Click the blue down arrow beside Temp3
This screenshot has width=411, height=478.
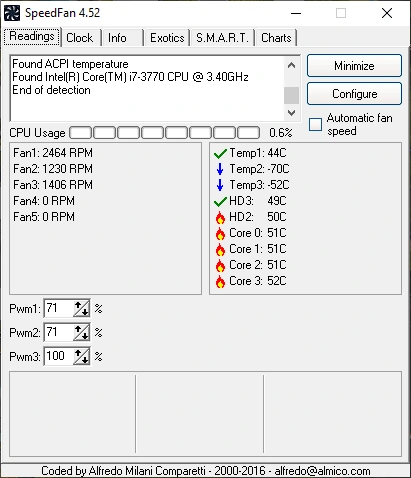point(220,185)
